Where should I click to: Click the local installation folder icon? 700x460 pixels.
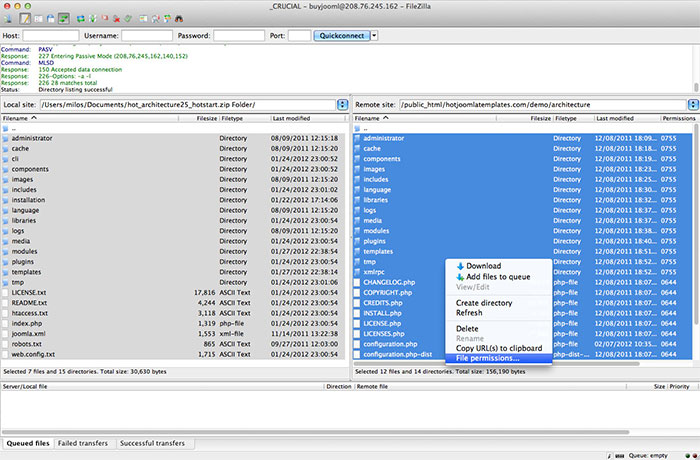click(5, 200)
